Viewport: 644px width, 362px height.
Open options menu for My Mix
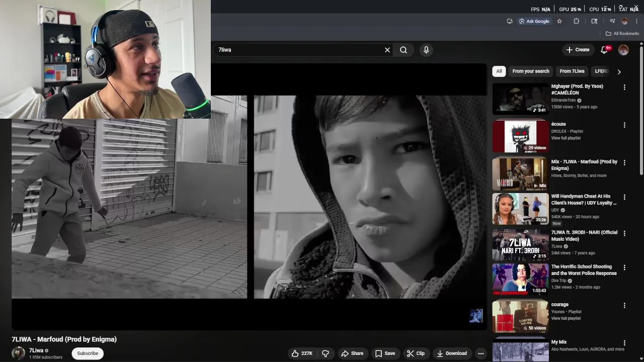click(x=624, y=343)
